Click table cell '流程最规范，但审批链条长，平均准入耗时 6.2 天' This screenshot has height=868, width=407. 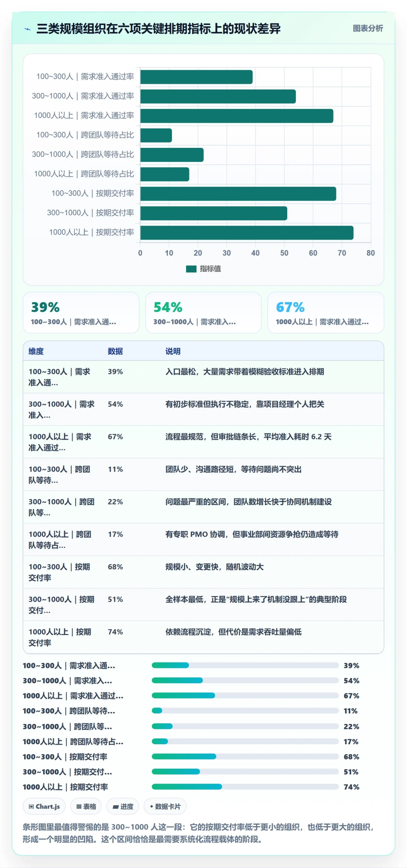248,437
